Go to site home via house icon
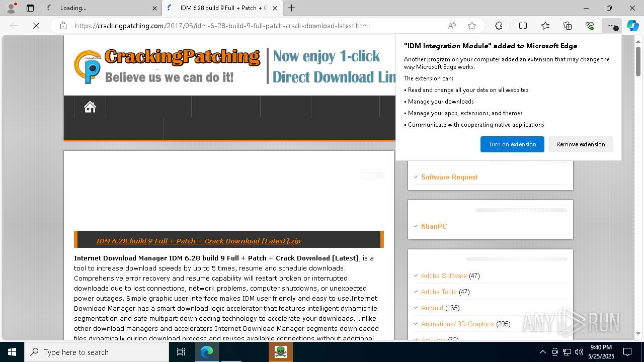 [90, 107]
